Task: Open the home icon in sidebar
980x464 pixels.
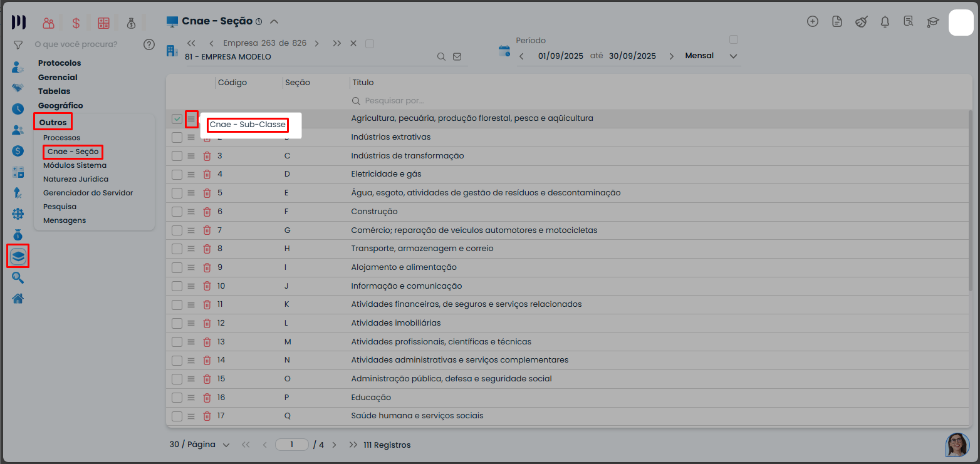Action: coord(18,298)
